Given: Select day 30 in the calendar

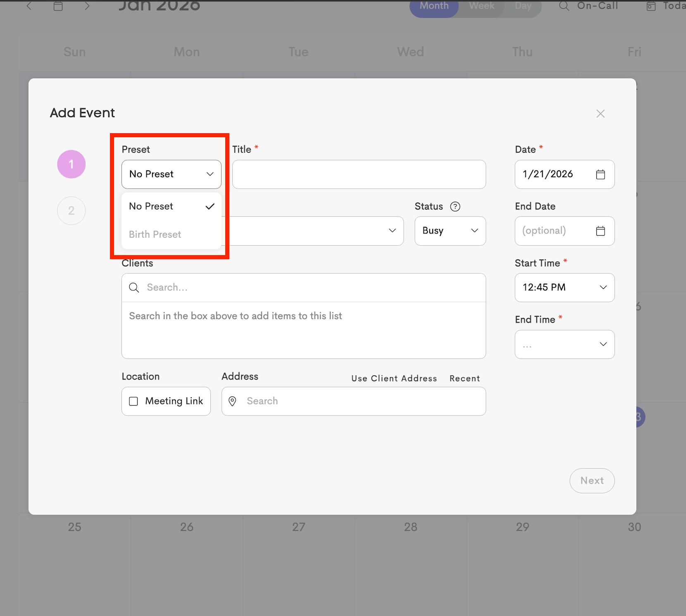Looking at the screenshot, I should (x=634, y=527).
